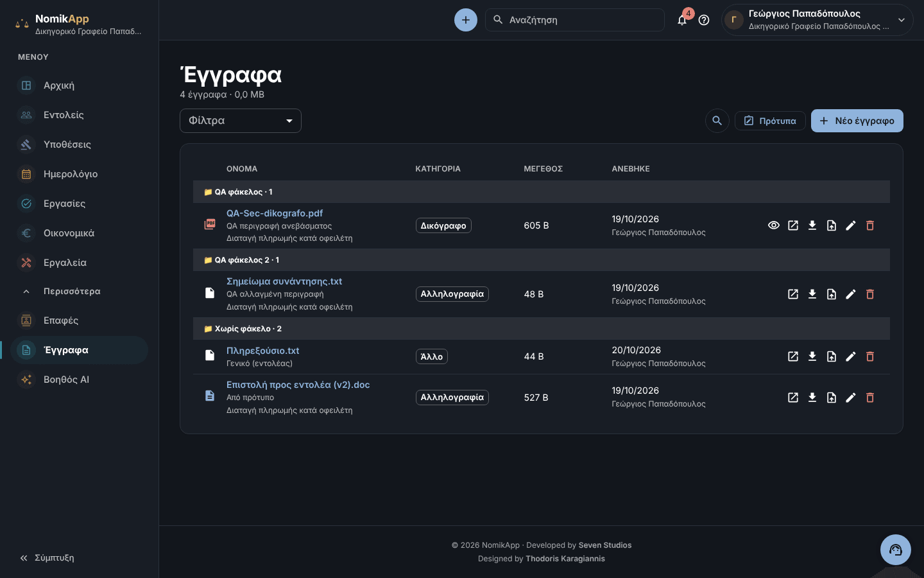
Task: Open the notifications bell
Action: (682, 20)
